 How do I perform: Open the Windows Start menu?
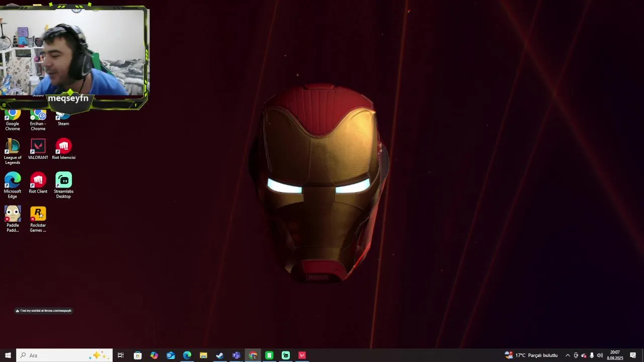[8, 355]
